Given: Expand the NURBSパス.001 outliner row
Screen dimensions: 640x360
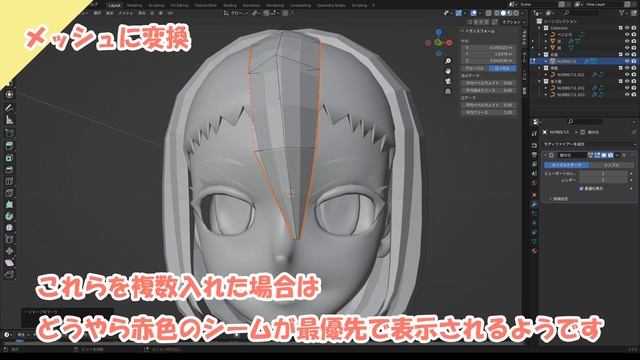Looking at the screenshot, I should (x=546, y=75).
